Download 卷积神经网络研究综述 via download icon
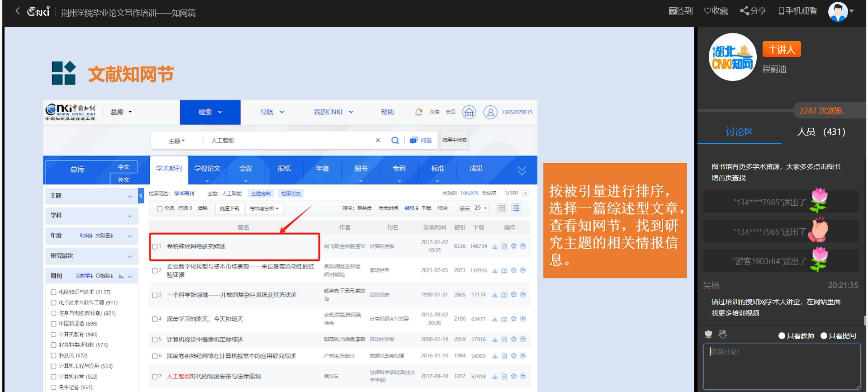Image resolution: width=868 pixels, height=392 pixels. point(495,246)
